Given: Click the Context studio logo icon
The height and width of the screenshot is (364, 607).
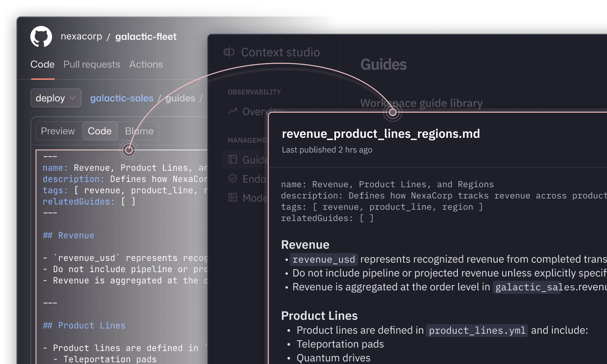Looking at the screenshot, I should (x=229, y=52).
